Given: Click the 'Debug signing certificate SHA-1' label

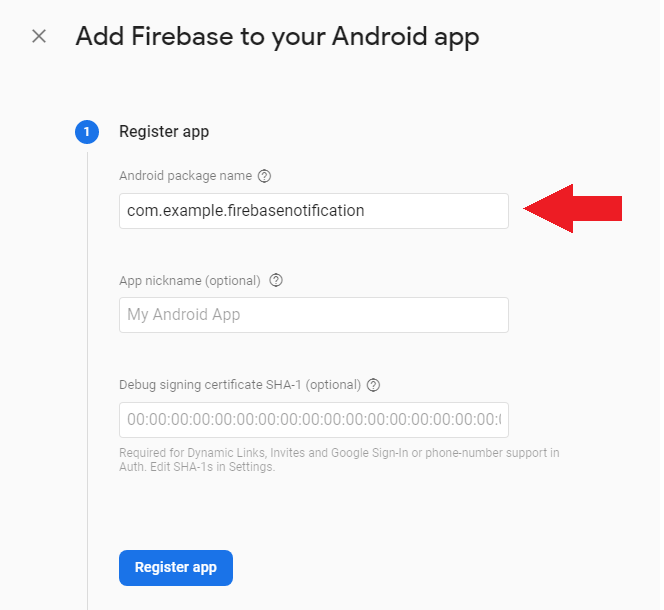Looking at the screenshot, I should pyautogui.click(x=240, y=385).
